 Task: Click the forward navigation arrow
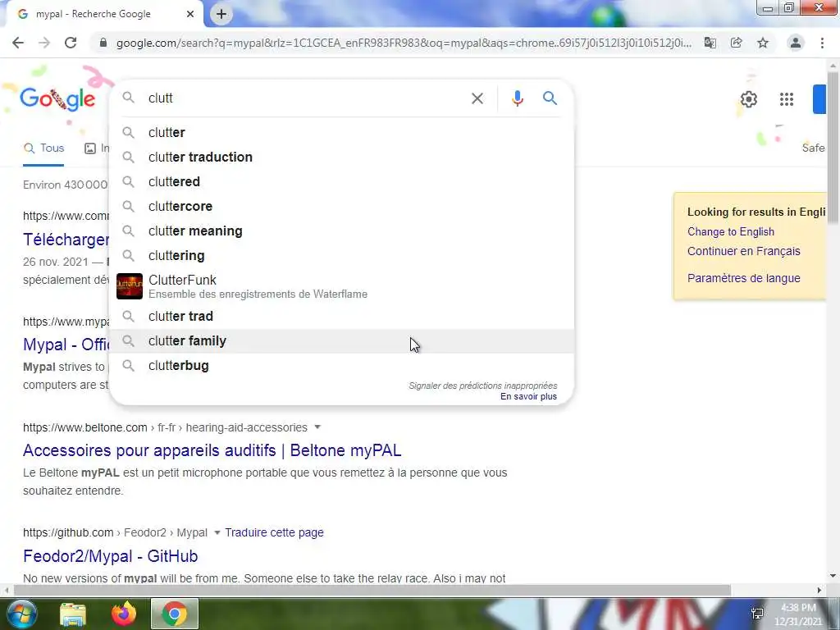pyautogui.click(x=44, y=43)
